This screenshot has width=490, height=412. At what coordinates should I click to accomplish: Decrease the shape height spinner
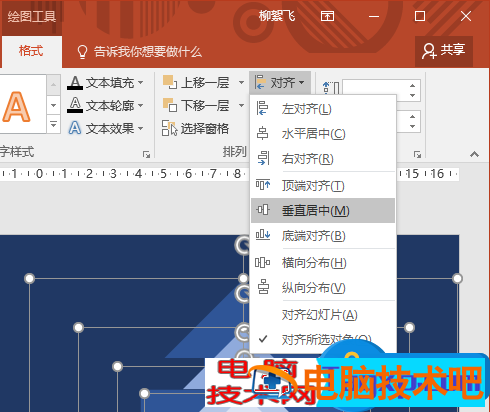pyautogui.click(x=413, y=95)
